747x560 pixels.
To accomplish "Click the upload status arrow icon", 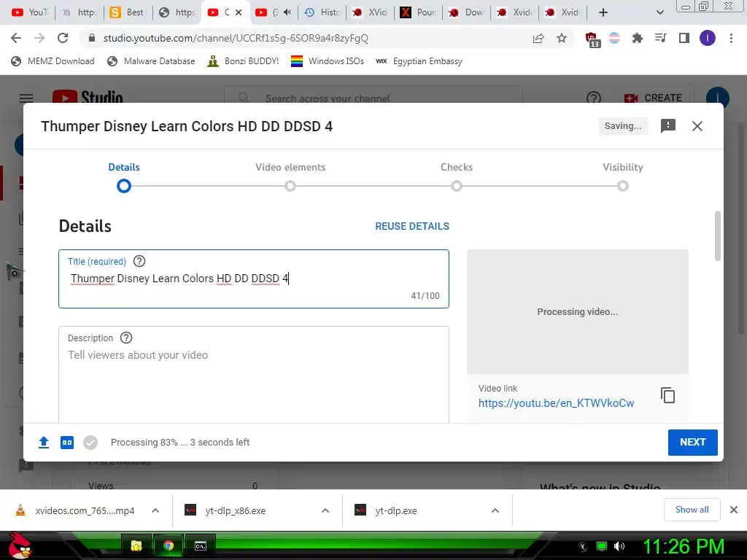I will tap(44, 443).
